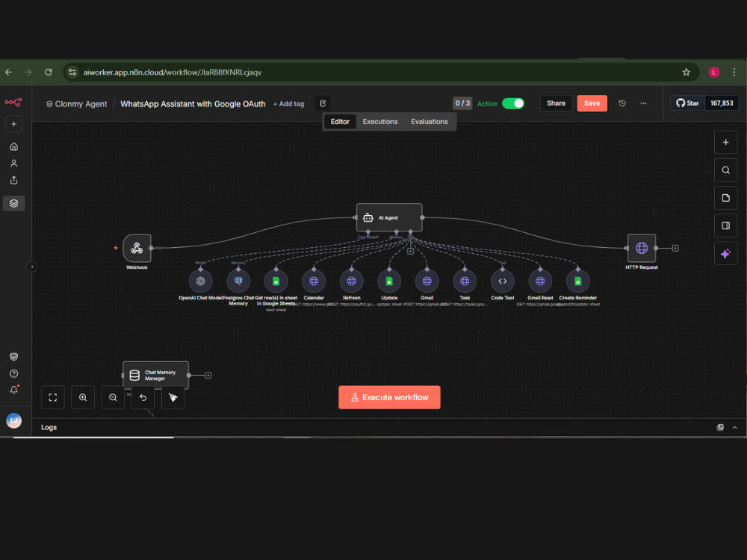This screenshot has height=560, width=747.
Task: Open the Clonmy Agent breadcrumb
Action: [x=77, y=104]
